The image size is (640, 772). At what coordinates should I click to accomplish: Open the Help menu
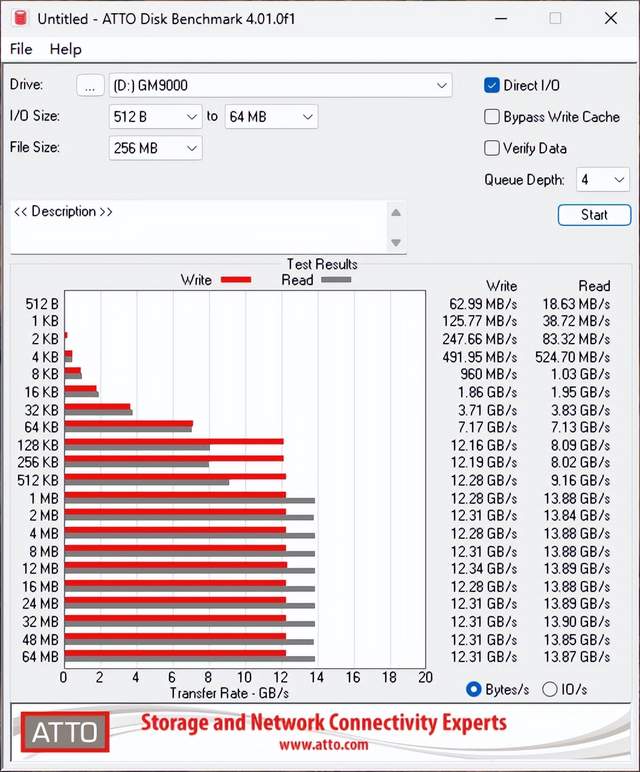click(x=65, y=49)
